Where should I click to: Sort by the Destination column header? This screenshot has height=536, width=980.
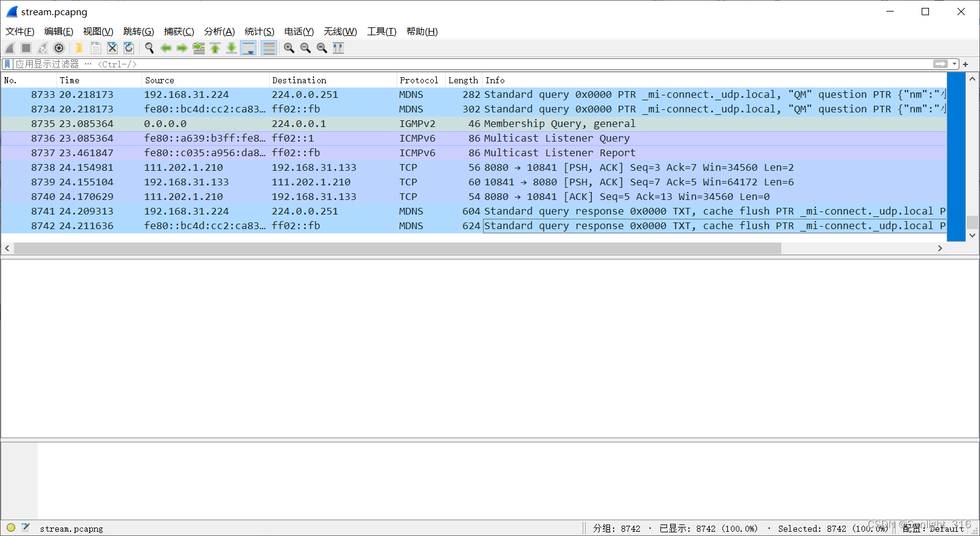(x=334, y=80)
